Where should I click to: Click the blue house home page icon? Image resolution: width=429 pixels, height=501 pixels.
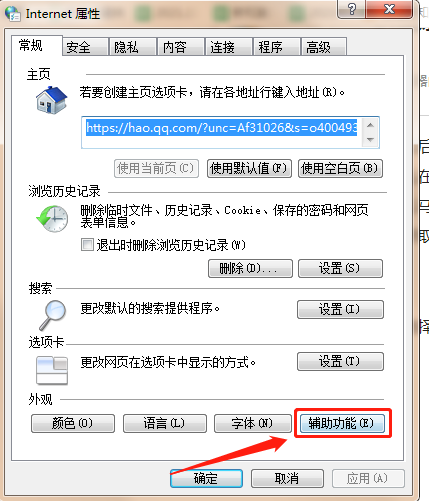click(51, 100)
